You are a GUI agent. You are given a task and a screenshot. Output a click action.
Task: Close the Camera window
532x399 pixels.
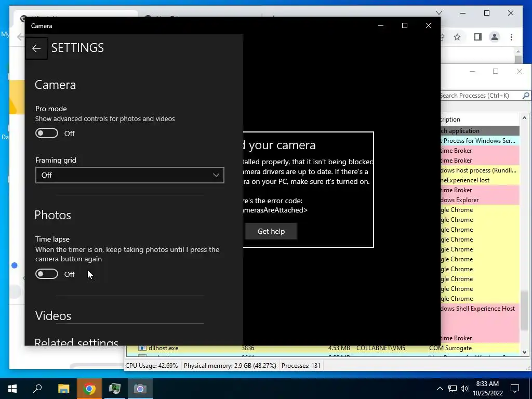tap(429, 26)
